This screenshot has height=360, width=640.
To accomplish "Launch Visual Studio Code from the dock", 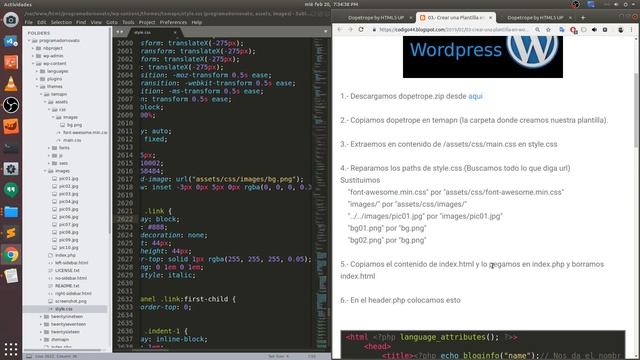I will [11, 41].
